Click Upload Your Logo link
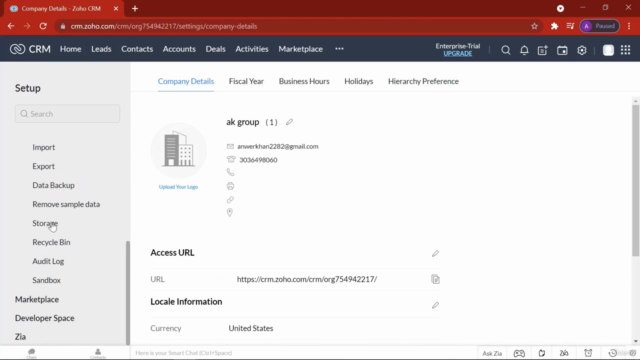The height and width of the screenshot is (360, 640). [x=178, y=187]
